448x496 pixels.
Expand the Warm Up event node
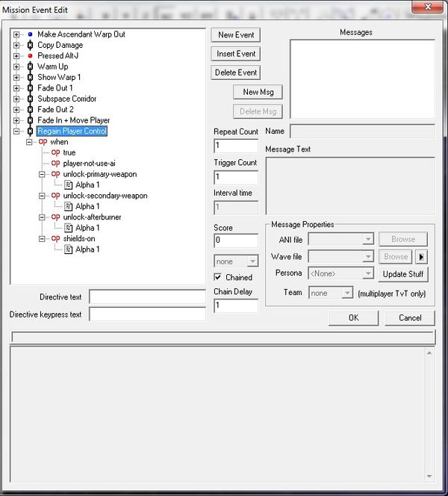[17, 66]
